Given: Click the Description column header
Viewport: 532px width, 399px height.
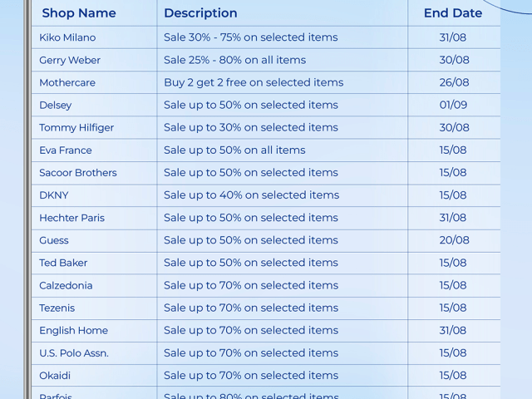Looking at the screenshot, I should (200, 13).
